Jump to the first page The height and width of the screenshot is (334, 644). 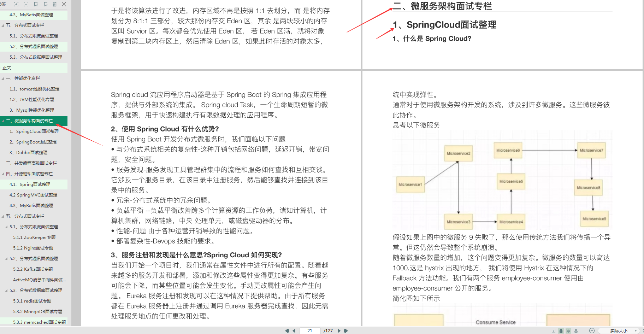tap(287, 331)
